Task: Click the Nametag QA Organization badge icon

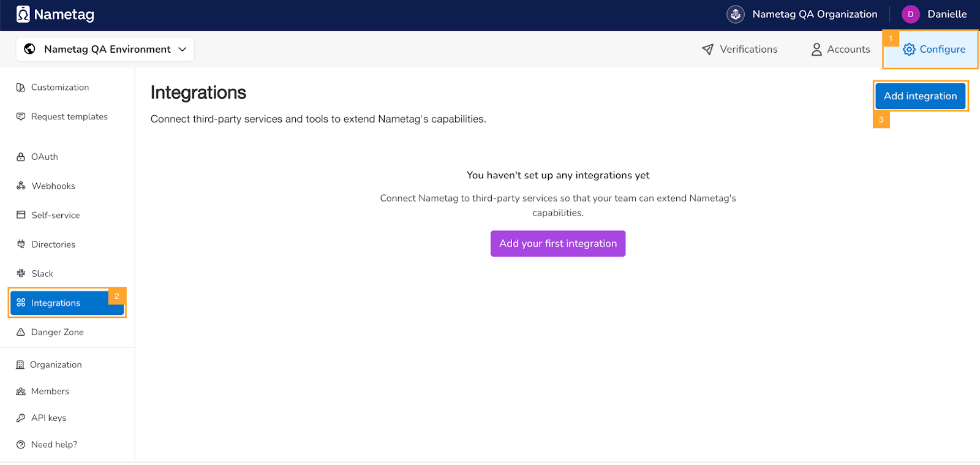Action: [x=735, y=14]
